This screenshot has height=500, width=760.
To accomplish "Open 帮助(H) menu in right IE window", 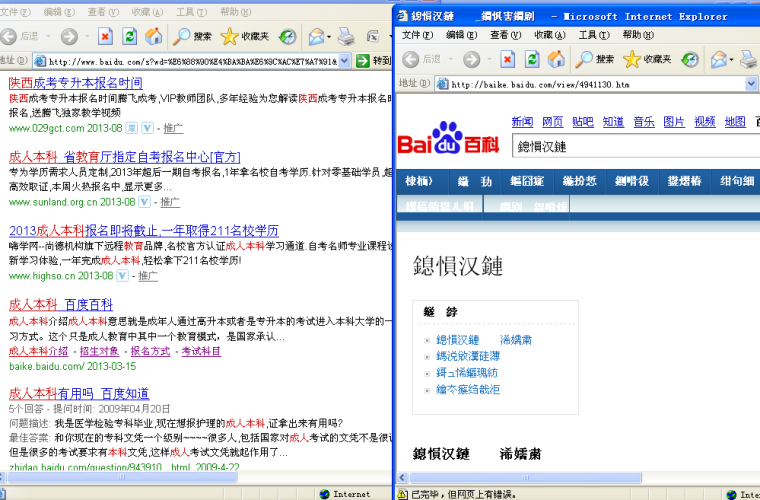I will (x=638, y=35).
